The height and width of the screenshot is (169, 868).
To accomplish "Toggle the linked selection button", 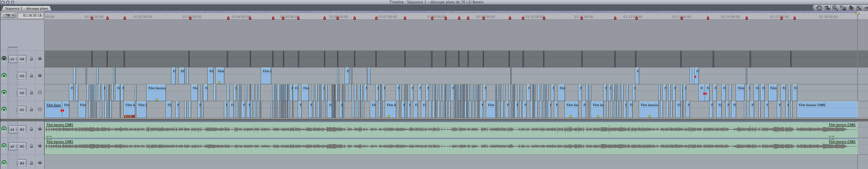I will [x=859, y=8].
